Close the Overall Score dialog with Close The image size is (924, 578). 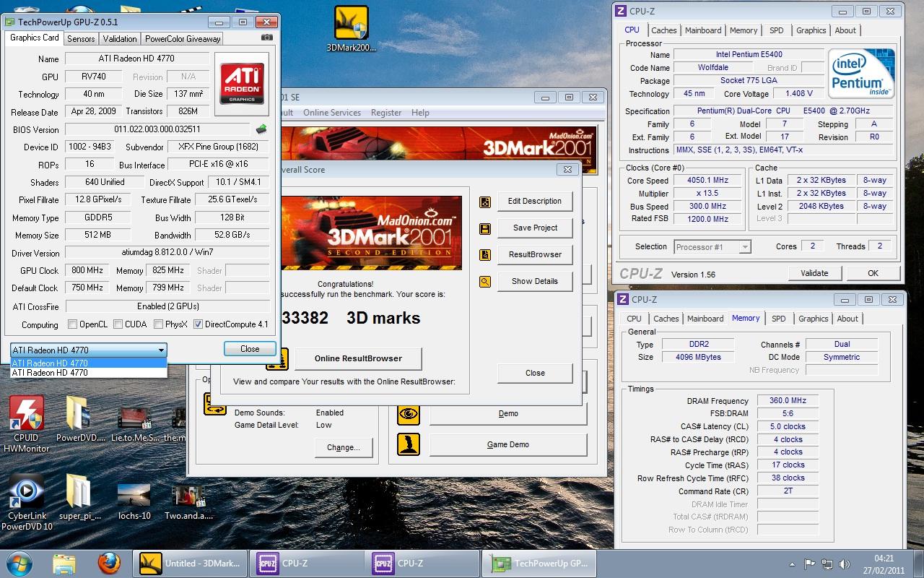(535, 373)
